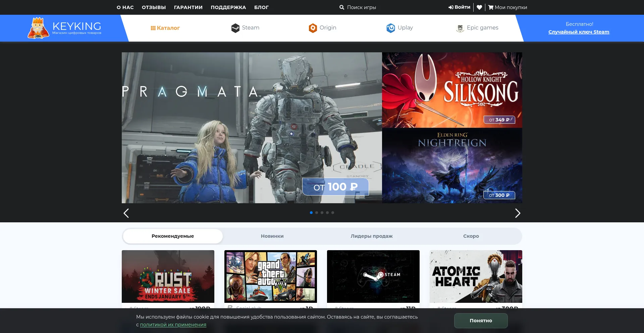
Task: Click the Steam platform icon
Action: 235,28
